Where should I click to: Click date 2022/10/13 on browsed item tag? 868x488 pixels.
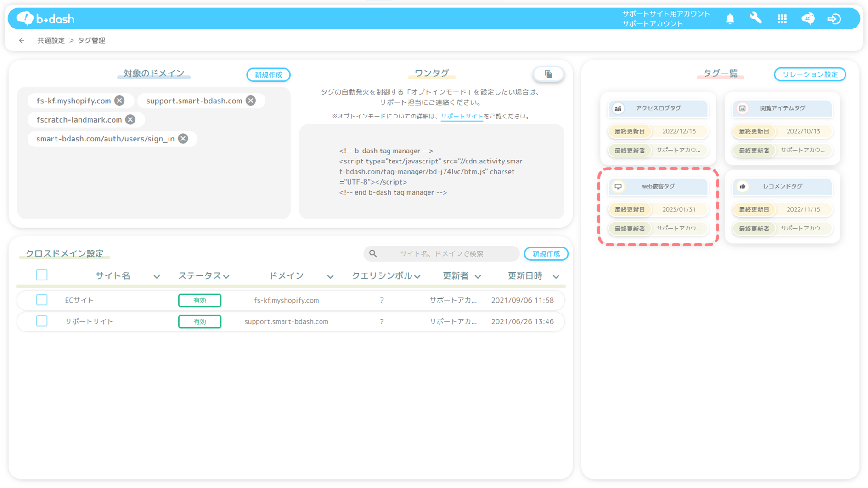pos(803,131)
